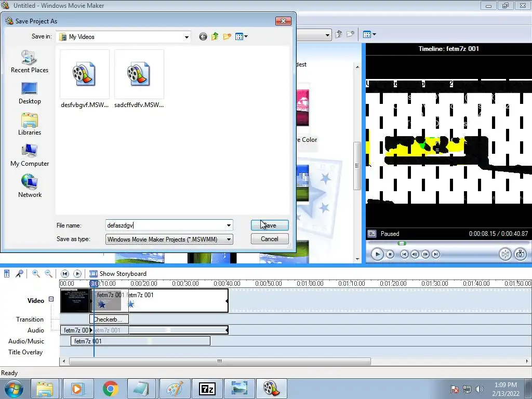Click the Set Audio Levels timeline icon

pyautogui.click(x=7, y=273)
